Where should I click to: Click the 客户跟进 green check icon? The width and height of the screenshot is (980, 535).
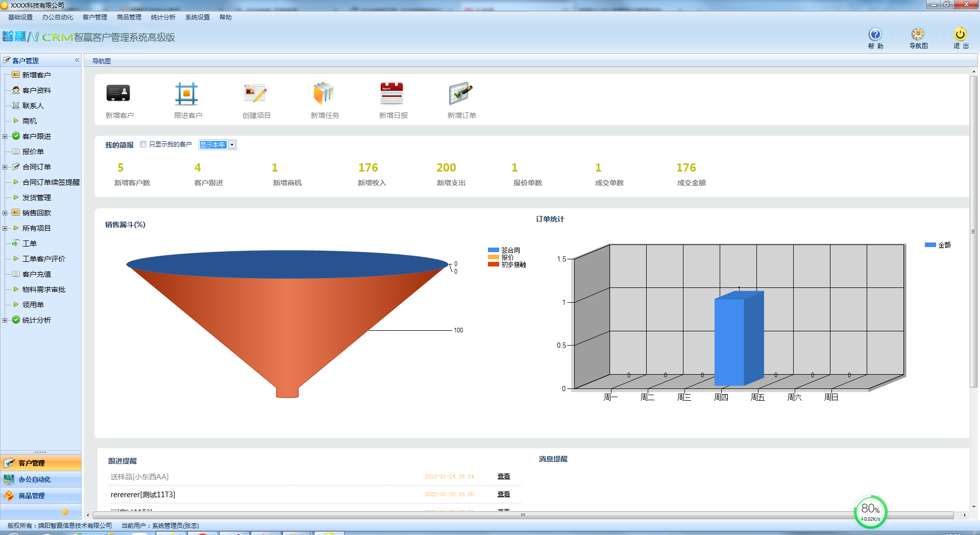16,136
